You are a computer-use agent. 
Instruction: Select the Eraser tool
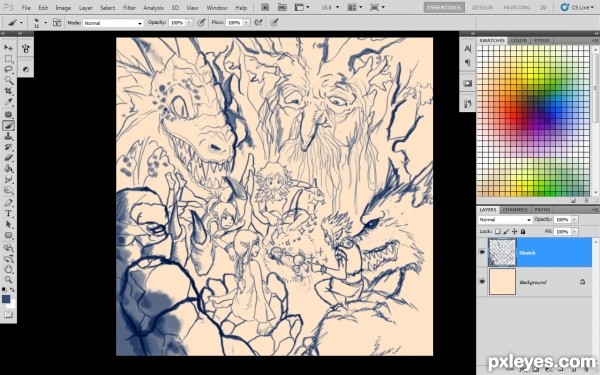[8, 158]
